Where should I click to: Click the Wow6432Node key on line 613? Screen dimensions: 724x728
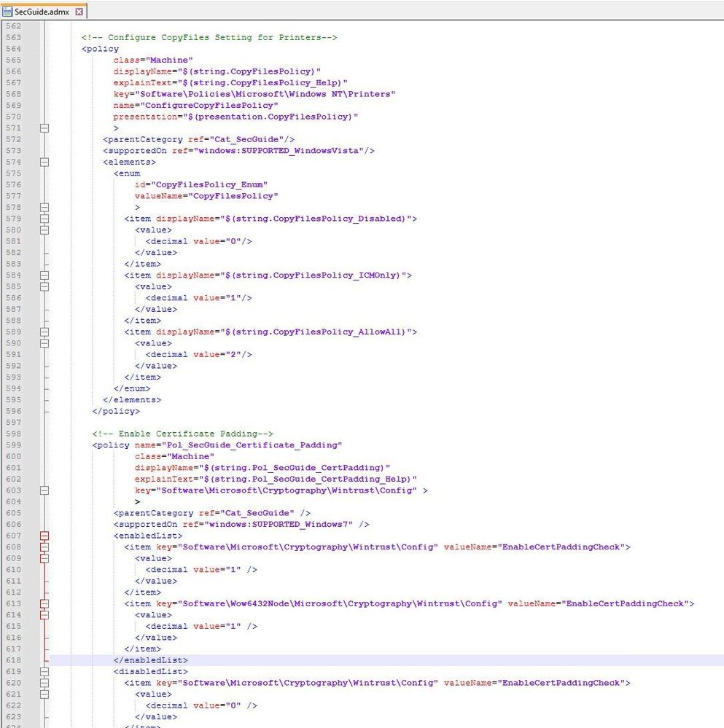point(329,604)
